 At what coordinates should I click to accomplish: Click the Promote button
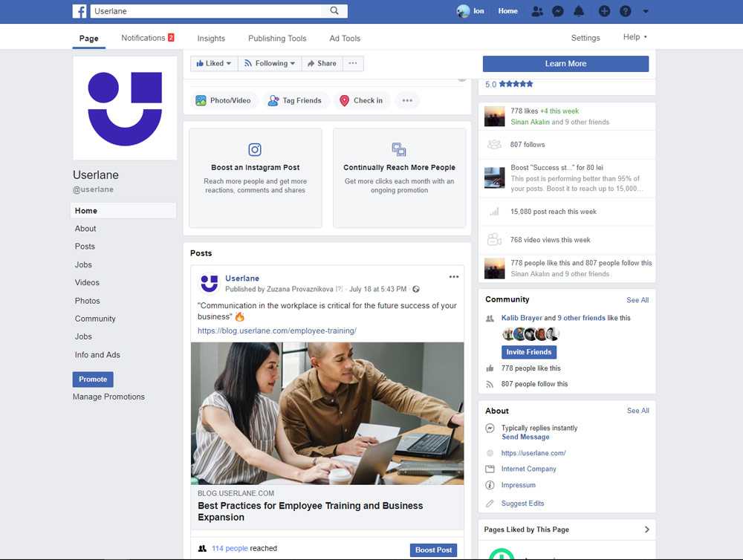point(93,379)
